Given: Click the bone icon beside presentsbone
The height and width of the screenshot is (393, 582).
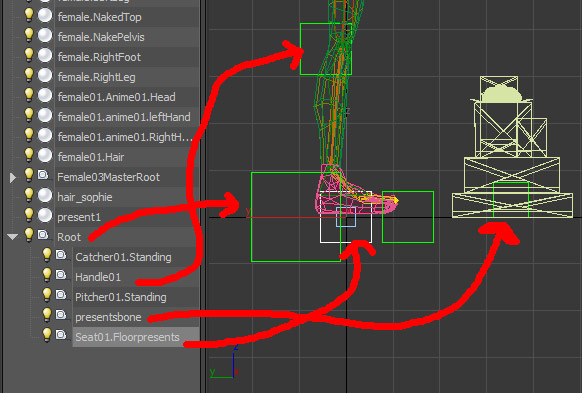Looking at the screenshot, I should (61, 315).
